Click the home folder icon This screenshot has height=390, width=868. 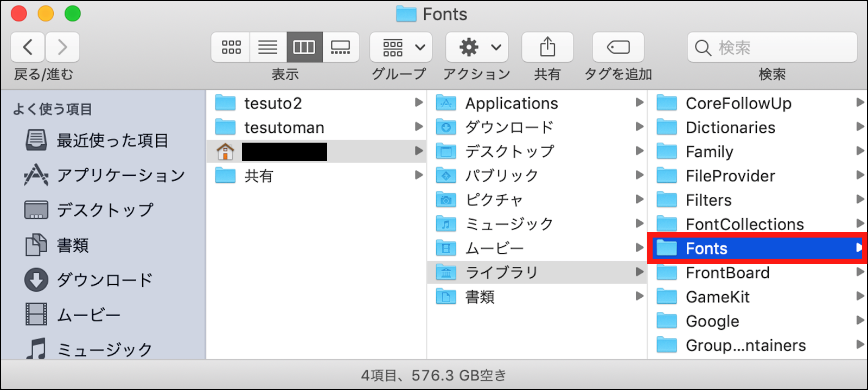point(225,151)
